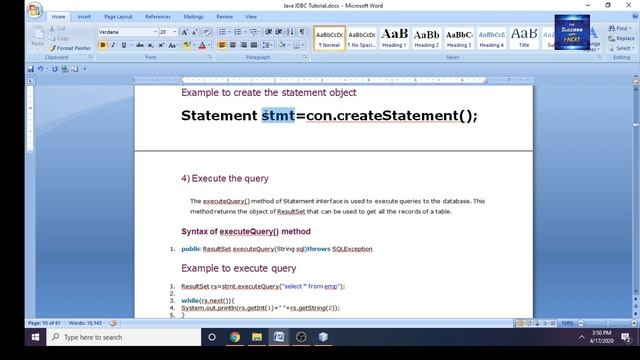Click the Numbering list icon
This screenshot has width=640, height=360.
point(238,32)
